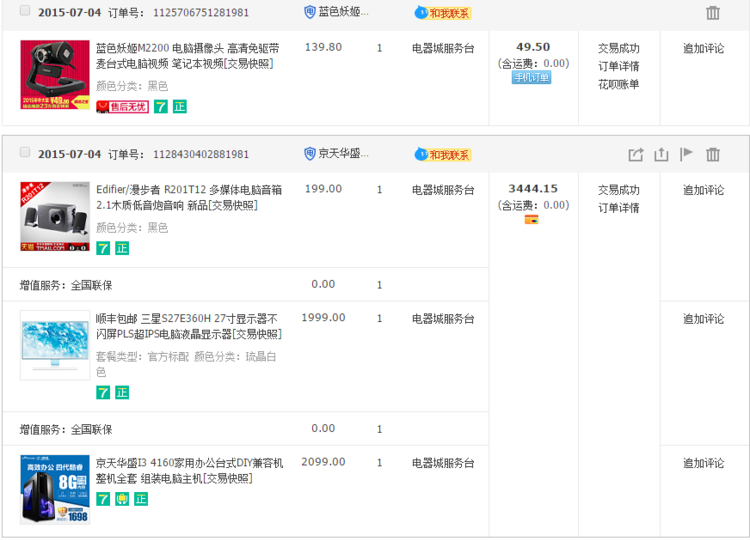Screen dimensions: 750x541
Task: Click the total price 49.50
Action: (x=533, y=47)
